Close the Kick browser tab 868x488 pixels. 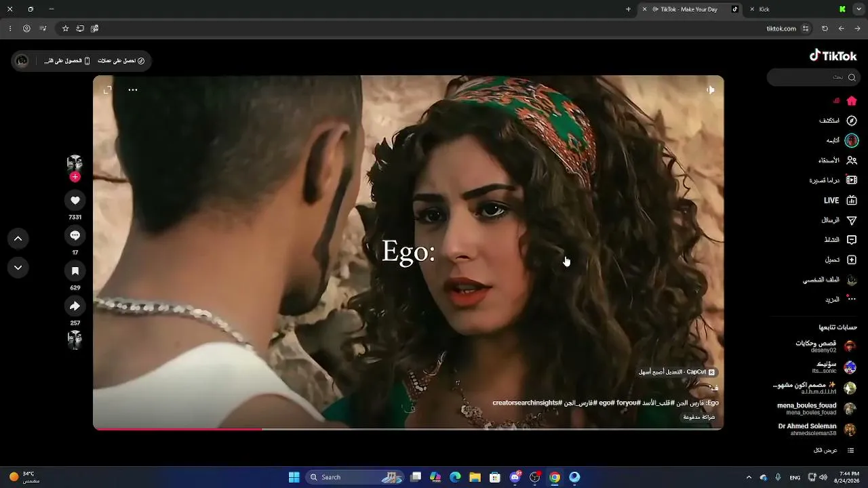click(752, 9)
